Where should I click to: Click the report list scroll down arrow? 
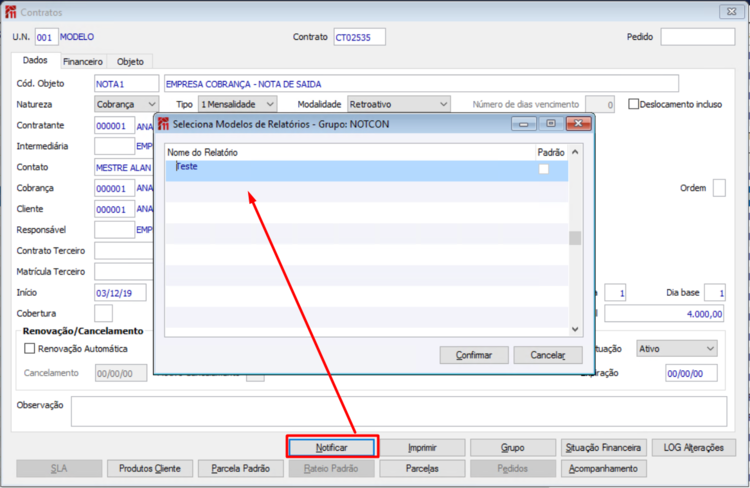(575, 329)
